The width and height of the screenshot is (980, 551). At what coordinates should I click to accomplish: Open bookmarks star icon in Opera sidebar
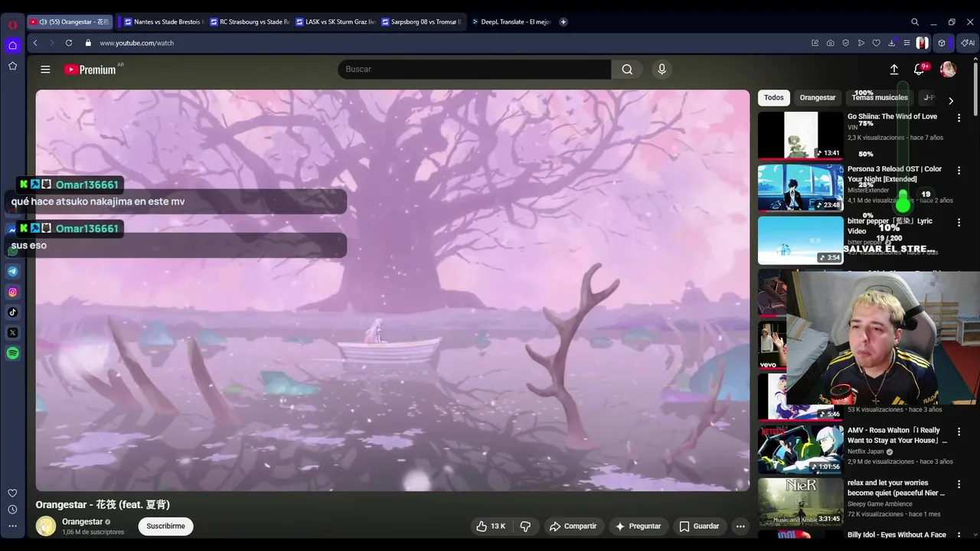(x=12, y=66)
